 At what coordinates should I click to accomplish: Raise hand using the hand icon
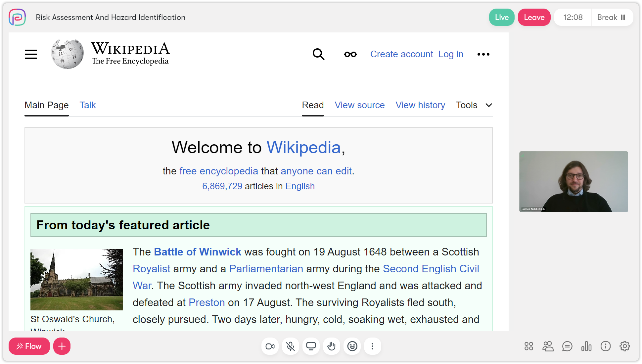[x=332, y=346]
